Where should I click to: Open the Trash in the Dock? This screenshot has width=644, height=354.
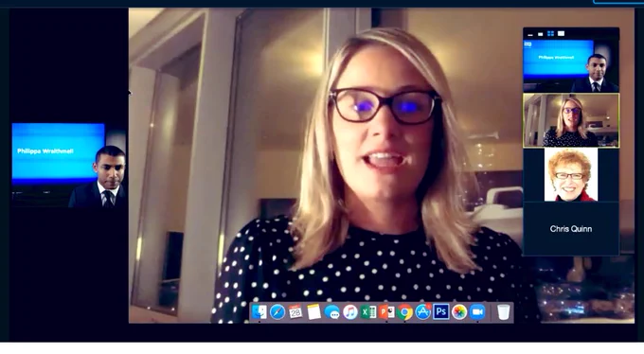503,312
